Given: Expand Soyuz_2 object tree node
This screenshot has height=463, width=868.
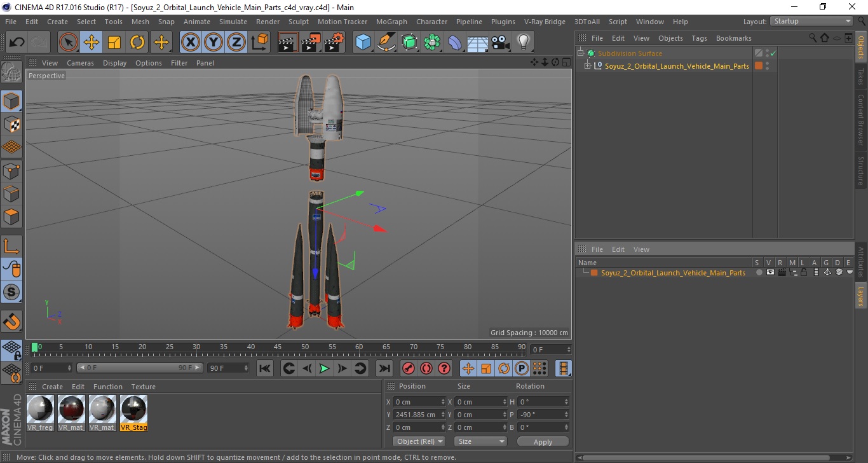Looking at the screenshot, I should (x=588, y=66).
